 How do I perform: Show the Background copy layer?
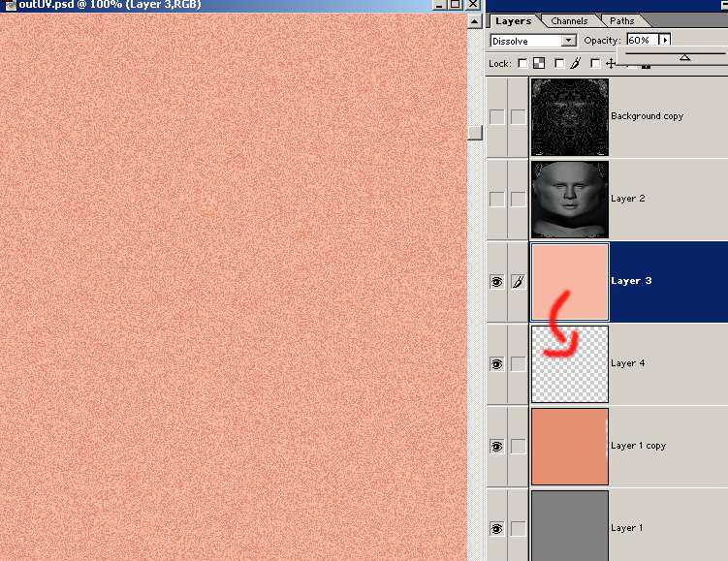pyautogui.click(x=496, y=116)
